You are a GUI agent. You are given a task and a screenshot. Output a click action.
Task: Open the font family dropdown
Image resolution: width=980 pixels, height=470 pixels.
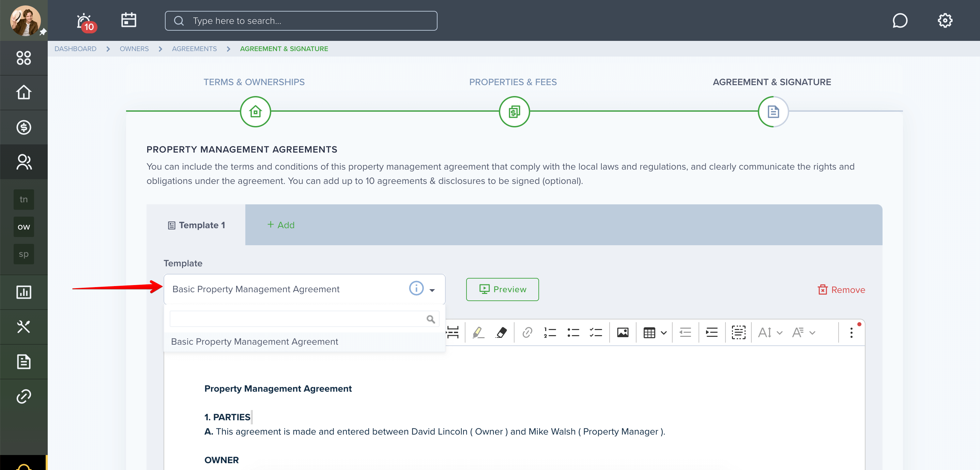click(x=803, y=332)
